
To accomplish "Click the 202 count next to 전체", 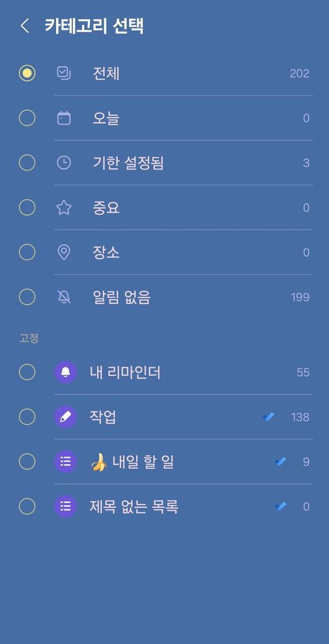I will click(299, 73).
